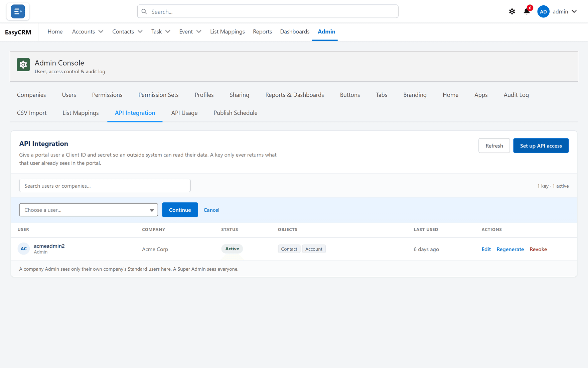
Task: Cancel the user selection
Action: coord(211,210)
